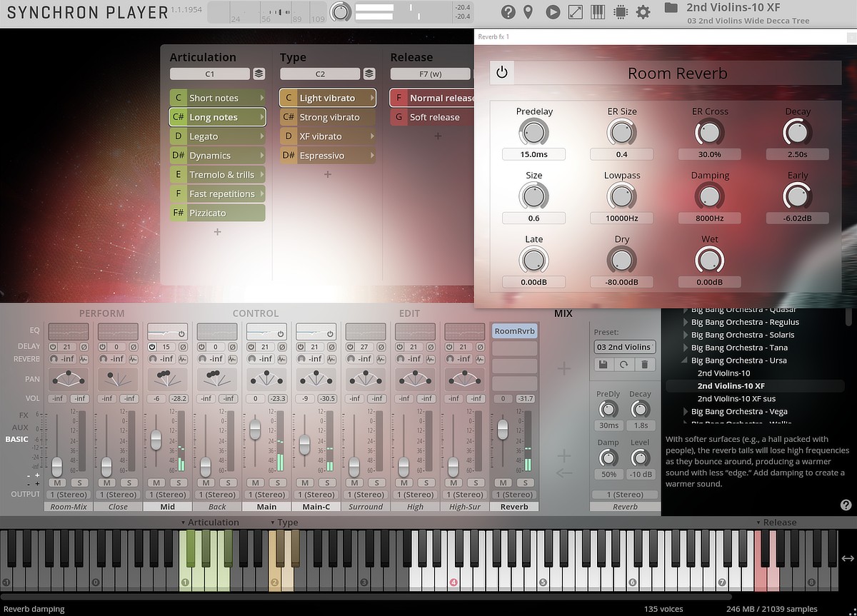
Task: Click the Damping value field showing 8000Hz
Action: tap(709, 218)
